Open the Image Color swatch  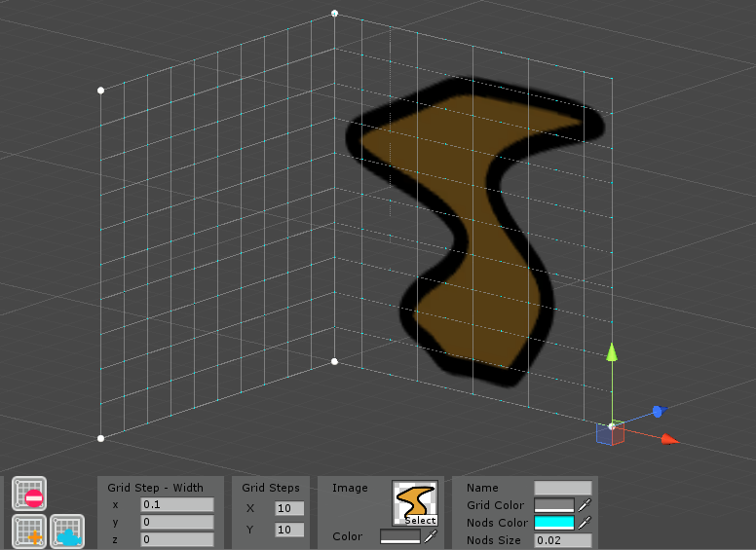[400, 536]
